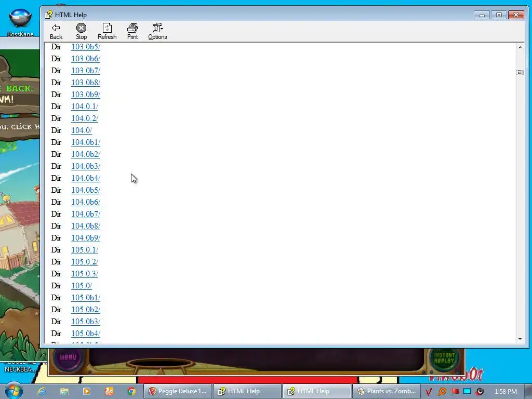Open the Options dropdown menu
This screenshot has height=399, width=532.
(x=157, y=32)
